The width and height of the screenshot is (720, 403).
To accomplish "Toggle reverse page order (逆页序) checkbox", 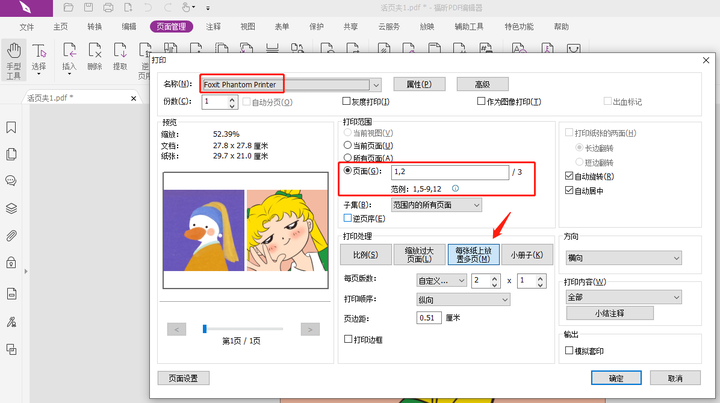I will [x=348, y=218].
